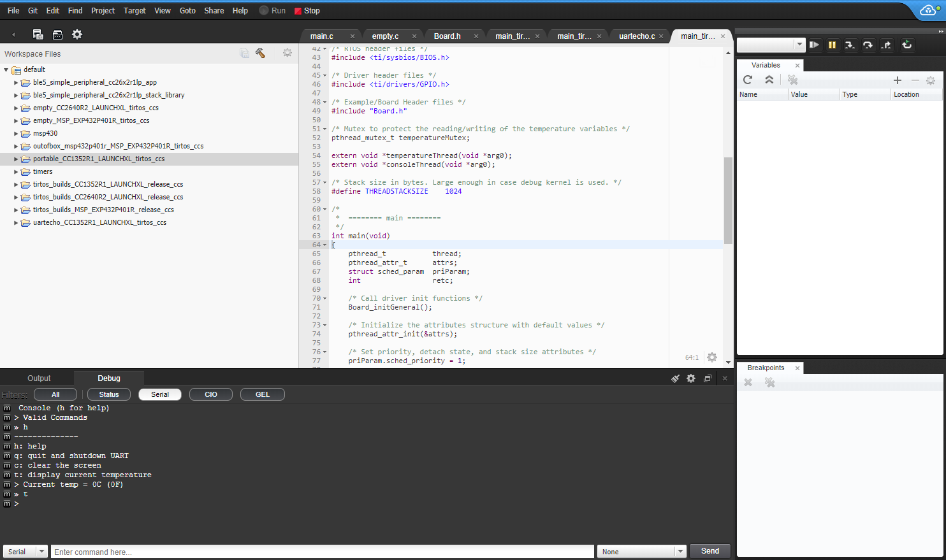Add a new watch expression with plus icon
946x560 pixels.
898,80
